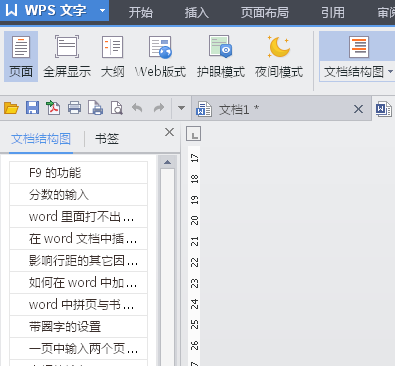
Task: Click the open folder icon
Action: 11,108
